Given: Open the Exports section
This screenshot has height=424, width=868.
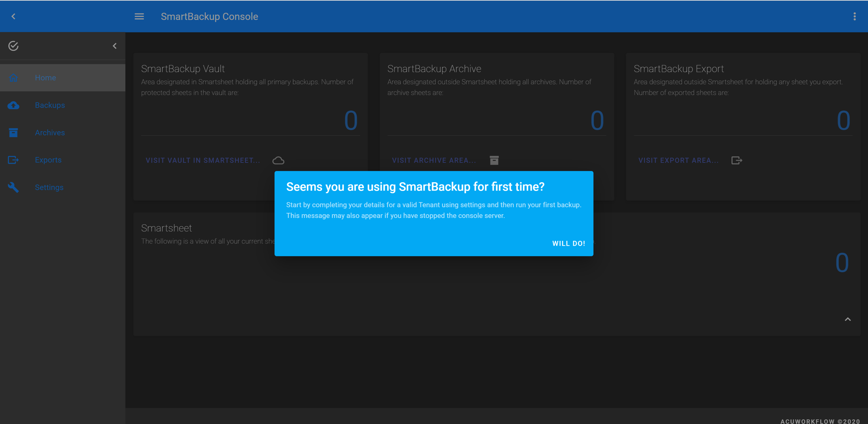Looking at the screenshot, I should 48,160.
